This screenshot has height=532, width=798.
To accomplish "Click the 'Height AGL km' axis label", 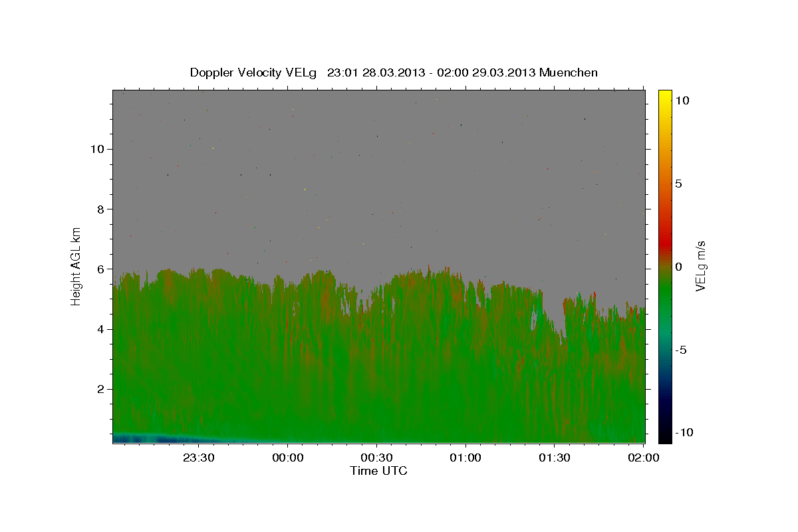I will [x=76, y=265].
